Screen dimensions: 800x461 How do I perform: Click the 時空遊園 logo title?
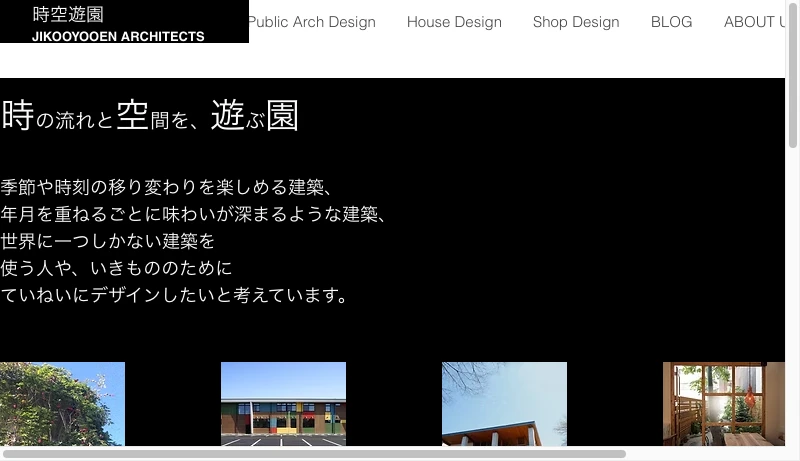click(68, 14)
